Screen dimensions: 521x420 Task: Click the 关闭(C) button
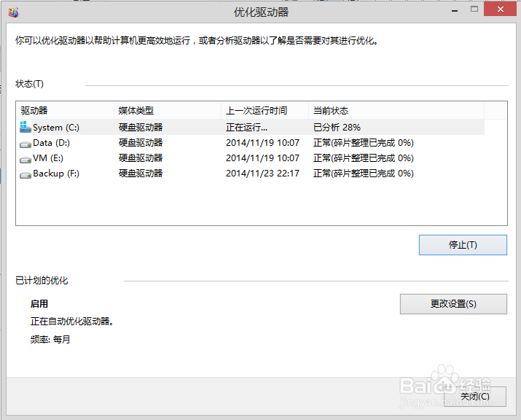pos(475,397)
